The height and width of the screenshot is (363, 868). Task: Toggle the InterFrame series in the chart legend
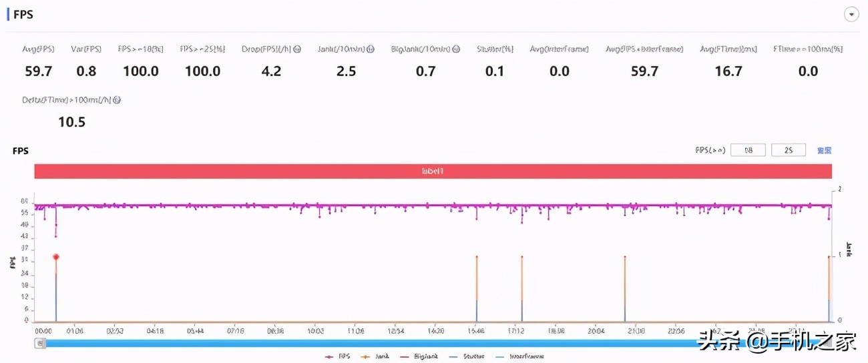click(520, 357)
